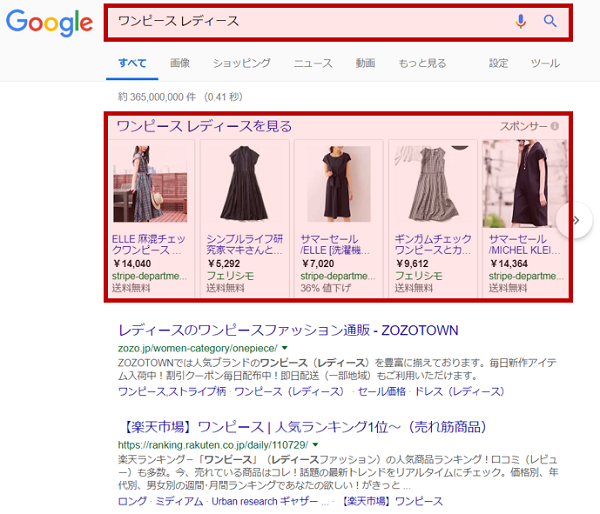Open the ツール options
Viewport: 600px width, 514px height.
click(x=545, y=63)
